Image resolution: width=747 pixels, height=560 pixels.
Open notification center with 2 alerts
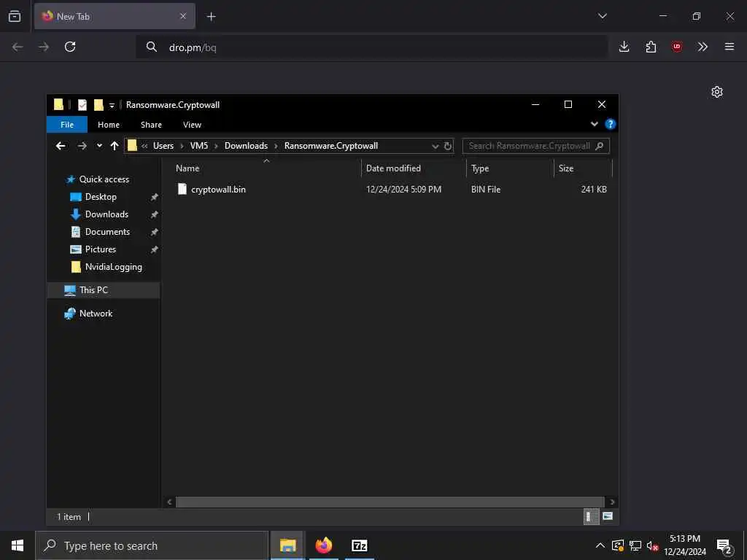[724, 545]
